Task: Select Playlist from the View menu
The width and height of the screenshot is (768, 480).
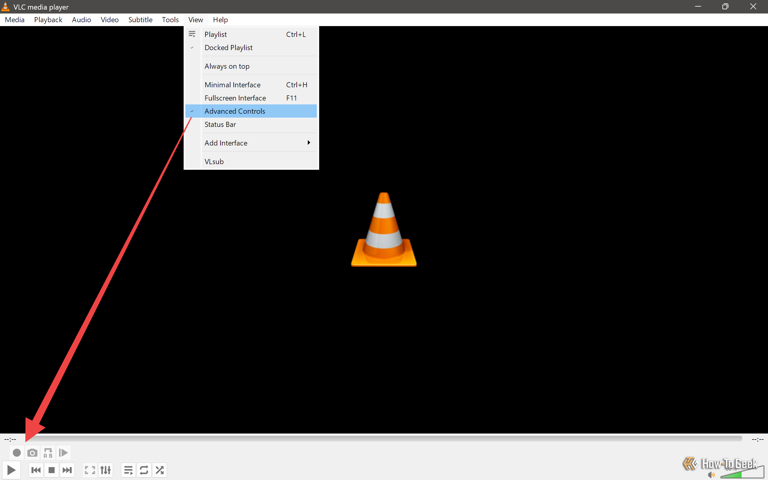Action: 251,34
